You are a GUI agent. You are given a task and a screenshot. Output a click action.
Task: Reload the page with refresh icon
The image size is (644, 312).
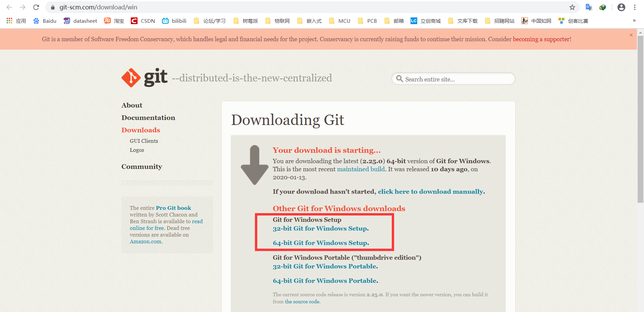(x=36, y=7)
